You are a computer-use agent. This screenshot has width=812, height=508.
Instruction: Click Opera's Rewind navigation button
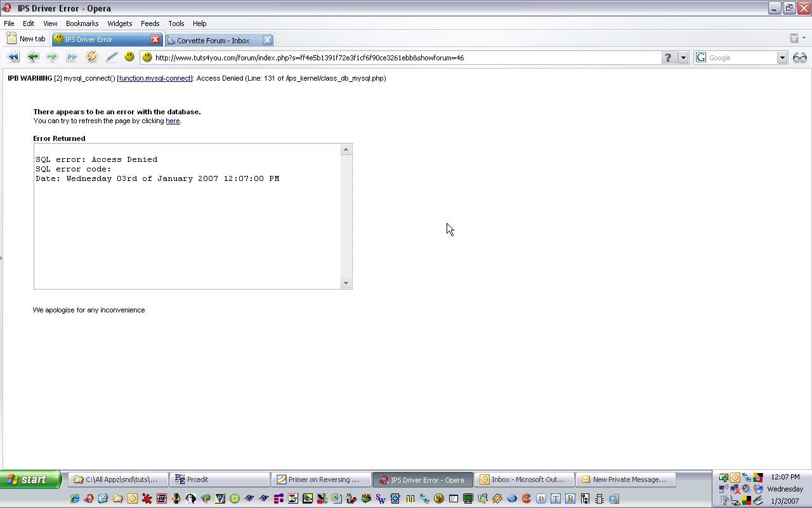(13, 57)
